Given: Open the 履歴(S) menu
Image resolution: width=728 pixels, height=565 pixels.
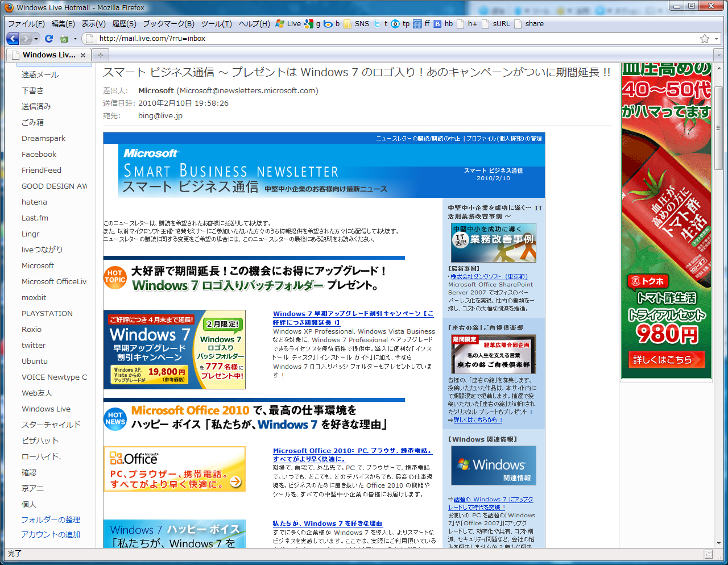Looking at the screenshot, I should point(124,24).
